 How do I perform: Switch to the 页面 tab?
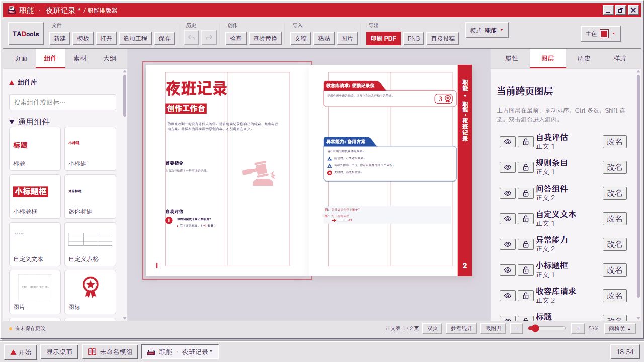click(x=21, y=58)
